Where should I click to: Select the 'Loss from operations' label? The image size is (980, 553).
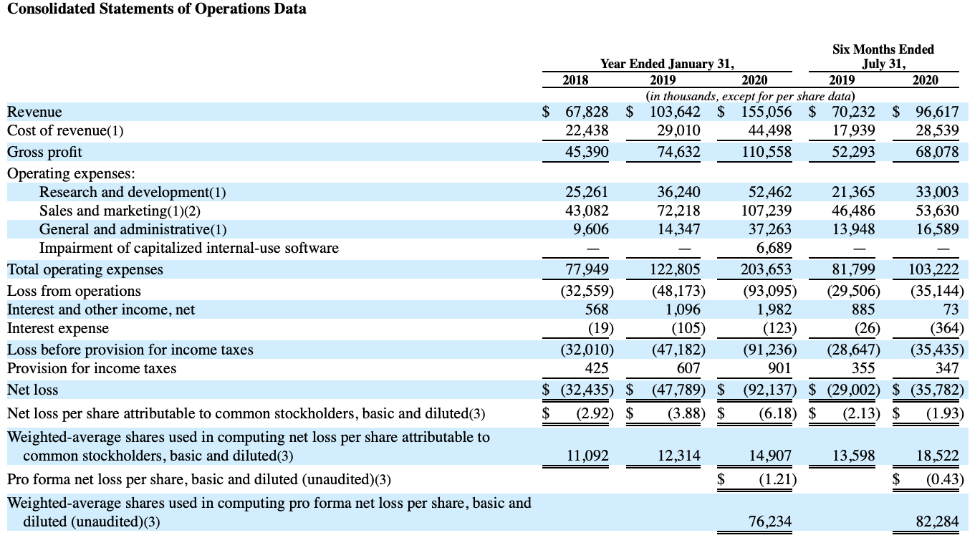pos(74,291)
